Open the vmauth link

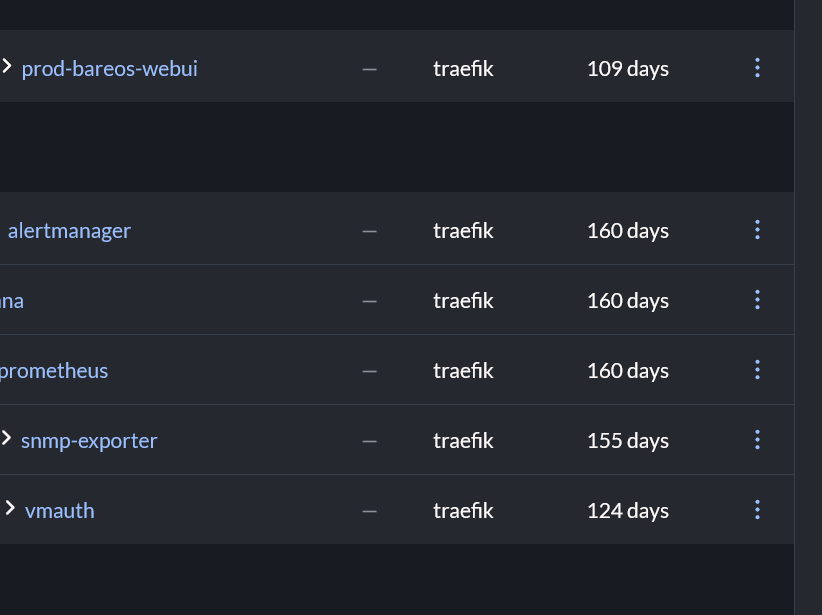coord(60,510)
